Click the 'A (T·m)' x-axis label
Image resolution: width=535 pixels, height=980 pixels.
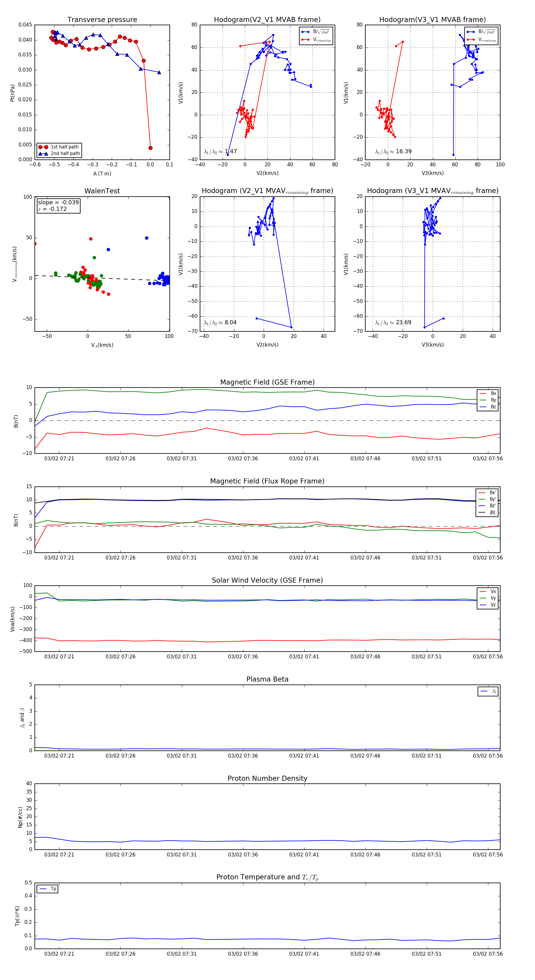(x=102, y=173)
